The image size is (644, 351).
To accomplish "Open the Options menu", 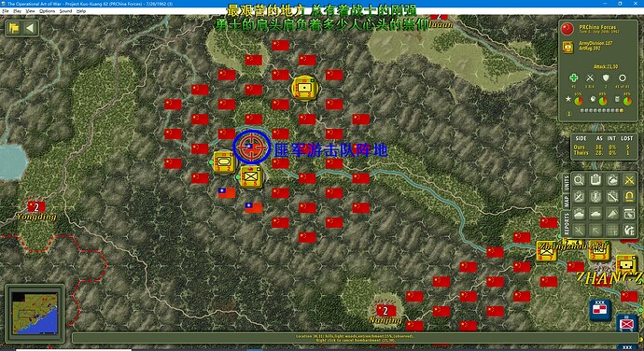I will [47, 11].
